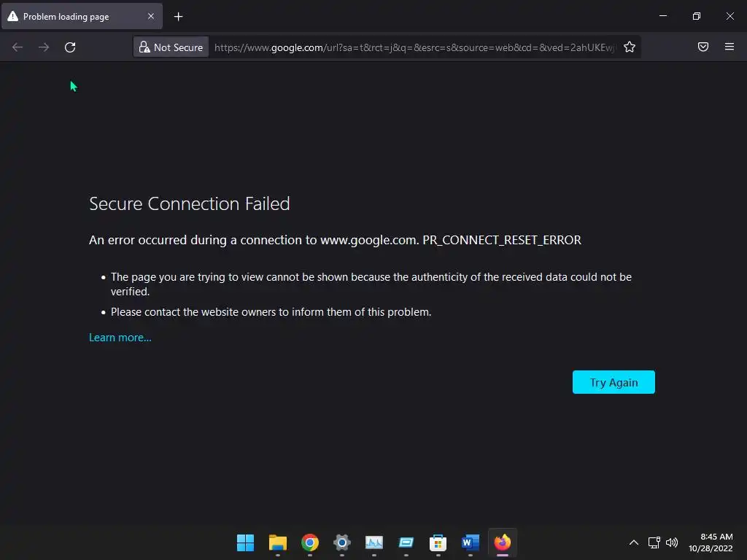Open the Windows Start menu
Screen dimensions: 747x560
tap(246, 542)
